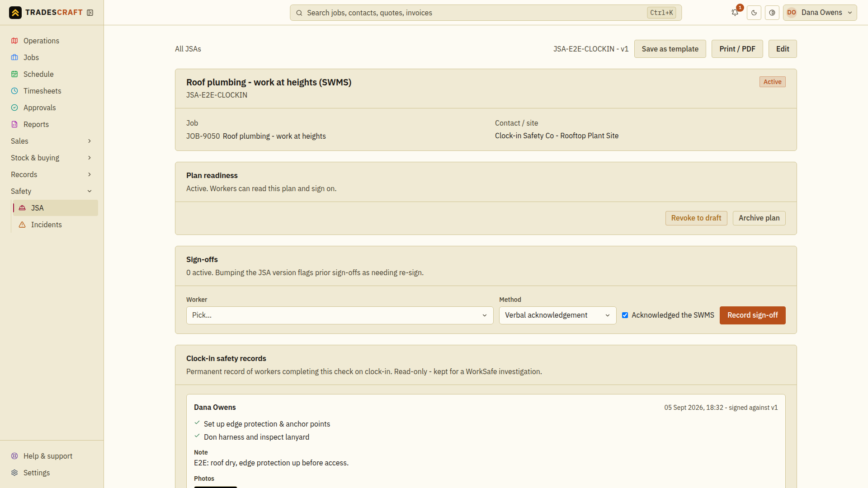Click 'Don harness and inspect lanyard' item

pyautogui.click(x=256, y=437)
